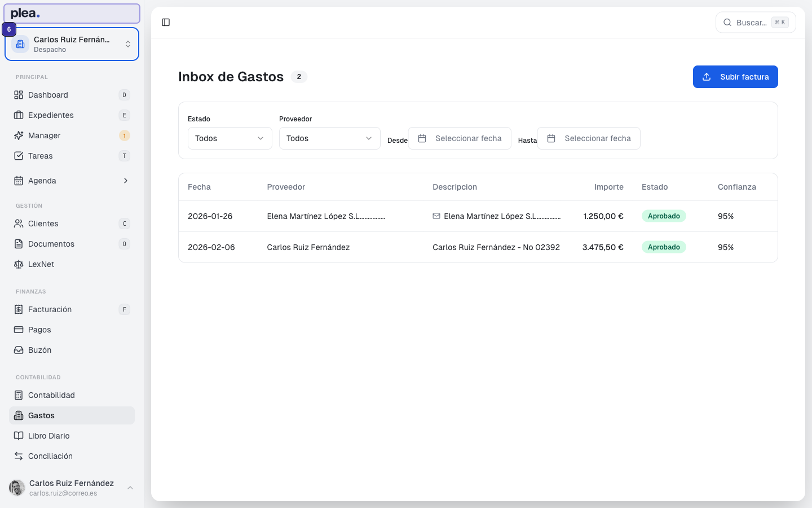Screen dimensions: 812x508
Task: Click the upload icon in Subir factura
Action: coord(707,77)
